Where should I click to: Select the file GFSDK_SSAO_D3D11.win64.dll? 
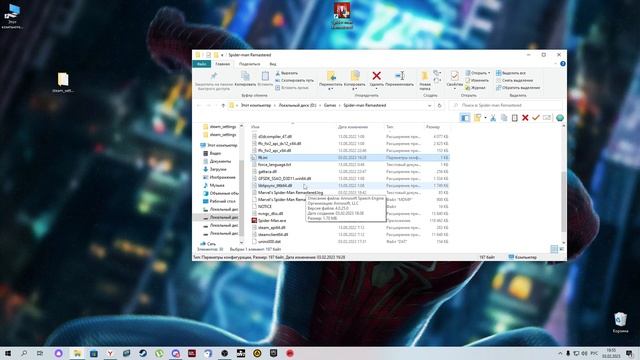284,178
